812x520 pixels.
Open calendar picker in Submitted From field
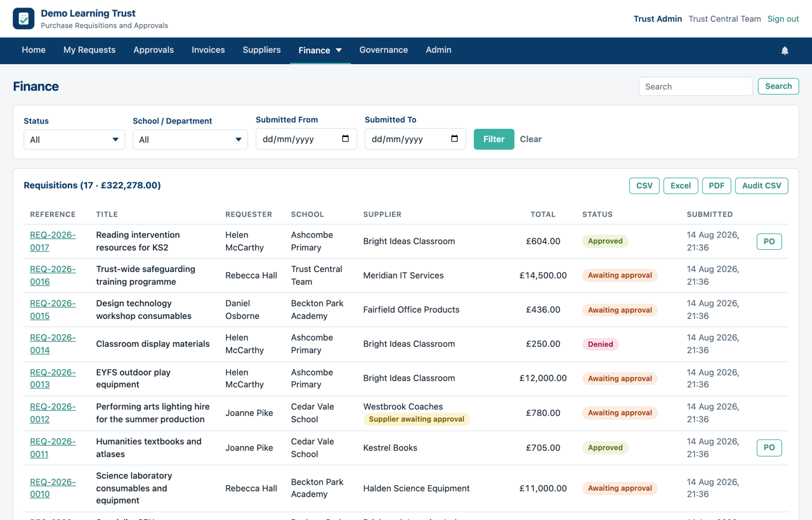pos(345,139)
